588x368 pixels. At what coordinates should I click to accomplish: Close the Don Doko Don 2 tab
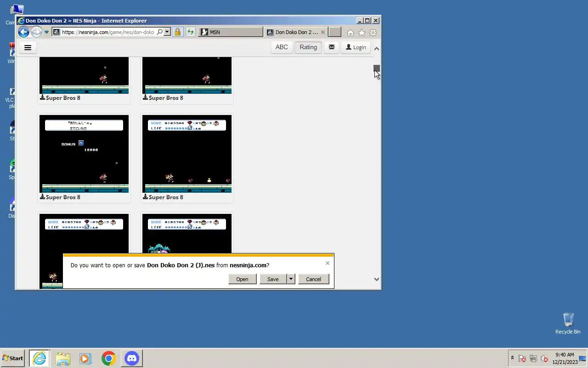[323, 32]
